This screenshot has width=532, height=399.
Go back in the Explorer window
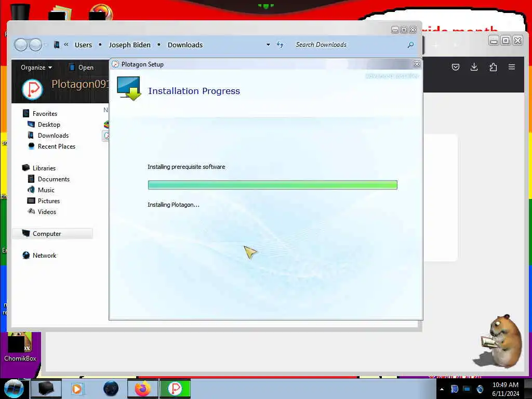coord(21,45)
